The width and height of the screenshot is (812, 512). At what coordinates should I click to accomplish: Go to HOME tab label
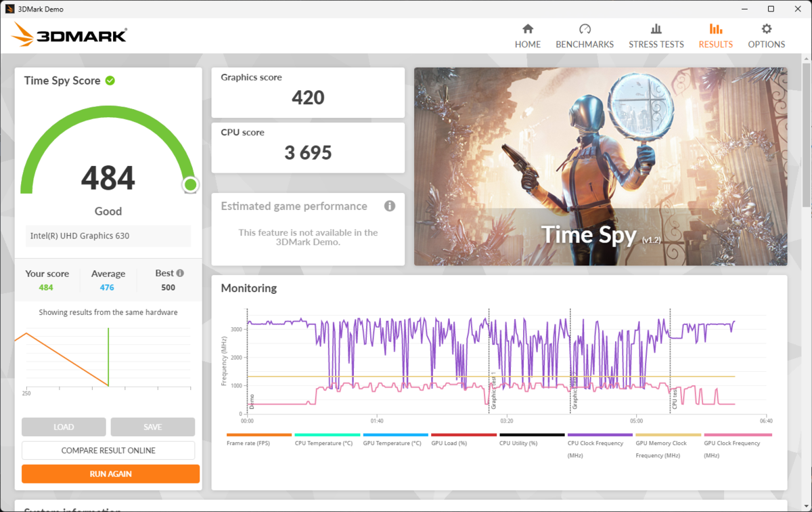click(x=528, y=44)
